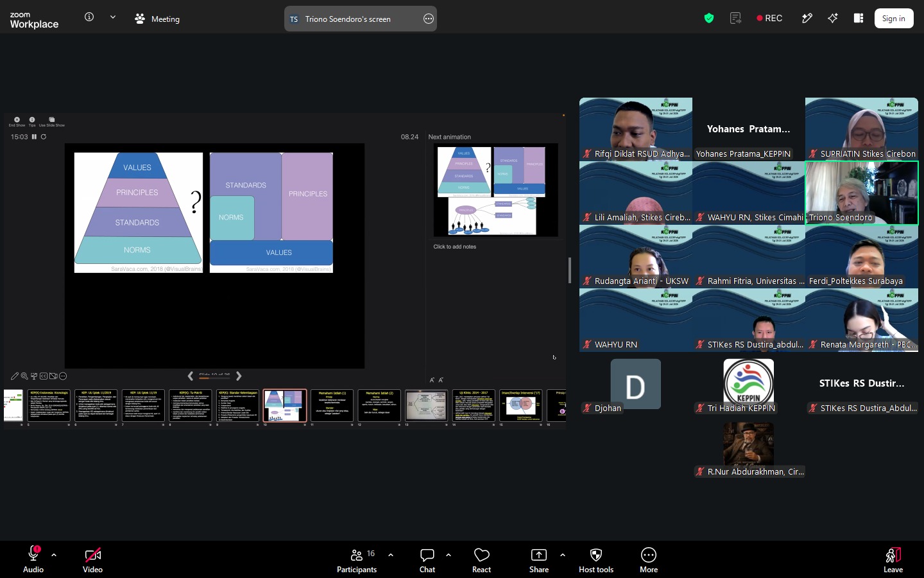The image size is (924, 578).
Task: Click the notes area 'Click to add notes'
Action: (455, 247)
